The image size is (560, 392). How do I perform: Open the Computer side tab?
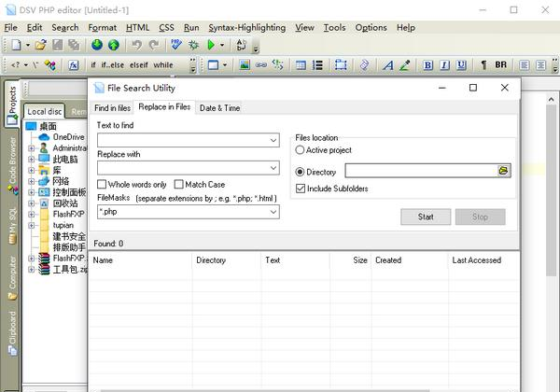(13, 278)
